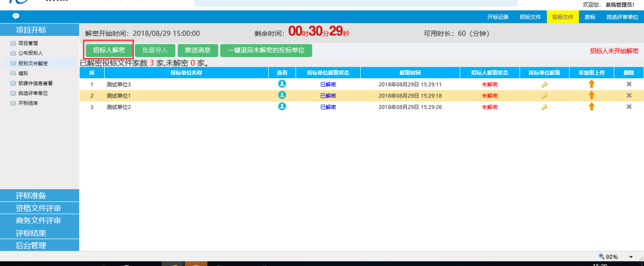The width and height of the screenshot is (644, 266).
Task: Select 软硬件信息查看 in the sidebar
Action: pos(35,83)
